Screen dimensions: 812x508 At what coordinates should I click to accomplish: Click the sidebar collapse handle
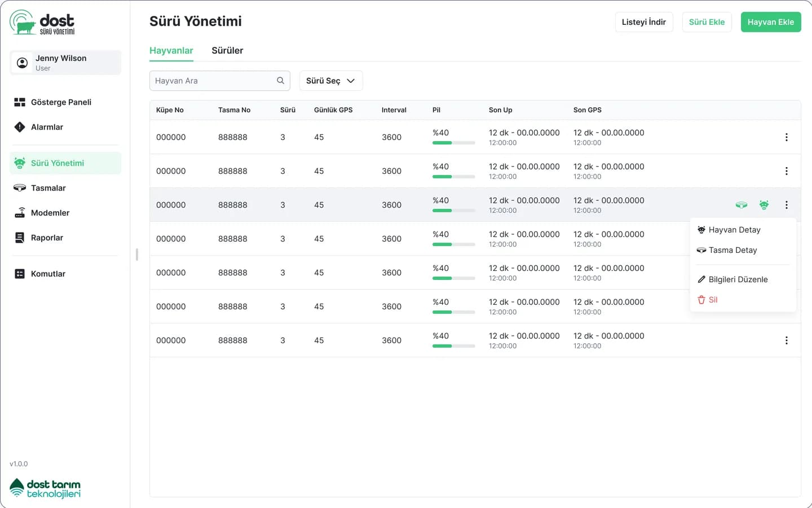[137, 254]
